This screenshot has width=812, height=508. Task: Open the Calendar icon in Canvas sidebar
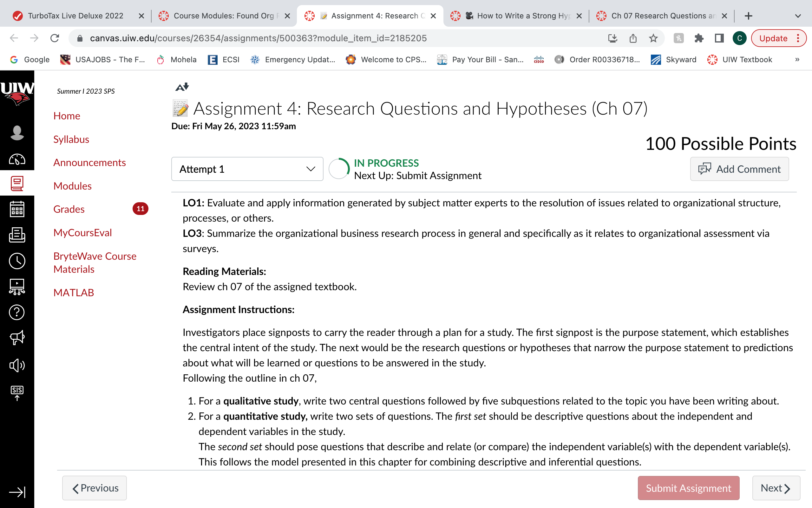17,209
